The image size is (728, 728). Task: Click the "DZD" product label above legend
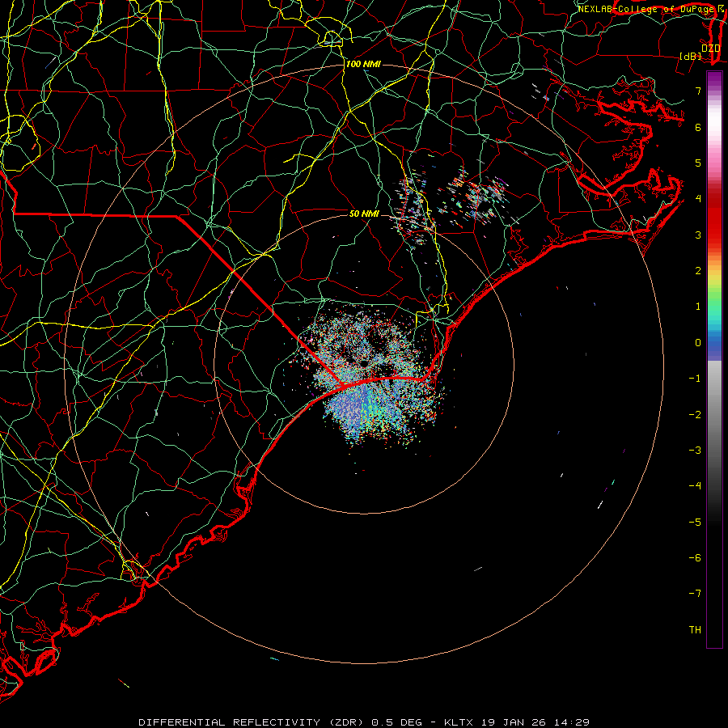tap(711, 49)
